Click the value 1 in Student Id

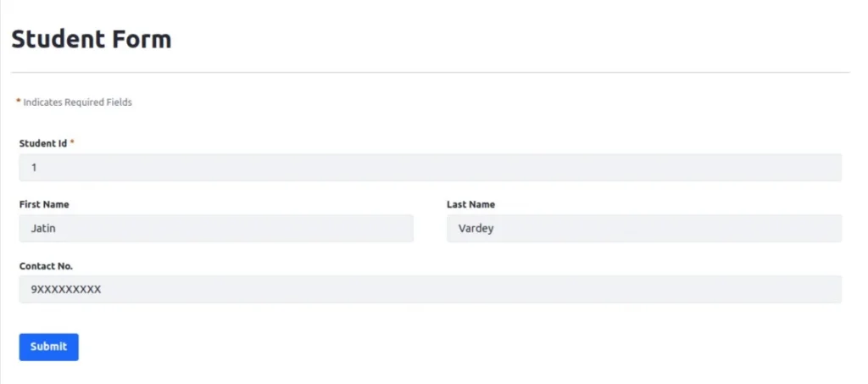click(x=34, y=168)
